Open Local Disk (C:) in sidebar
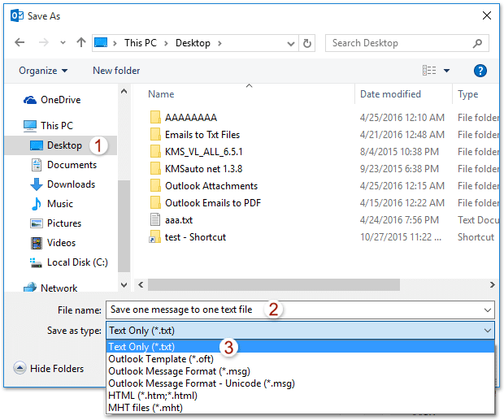This screenshot has width=504, height=420. click(x=76, y=262)
